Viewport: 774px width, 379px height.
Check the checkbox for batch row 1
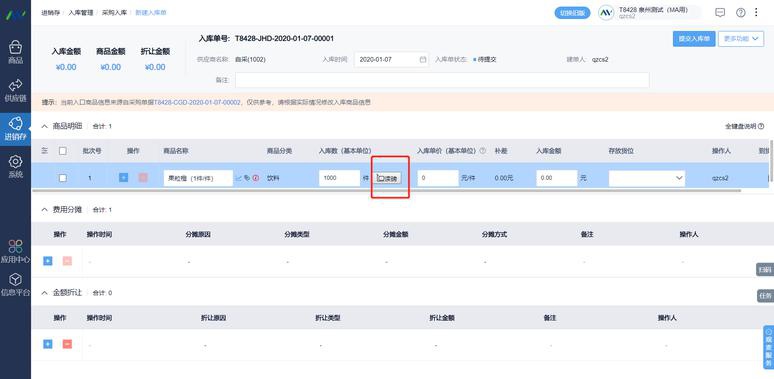pyautogui.click(x=63, y=178)
